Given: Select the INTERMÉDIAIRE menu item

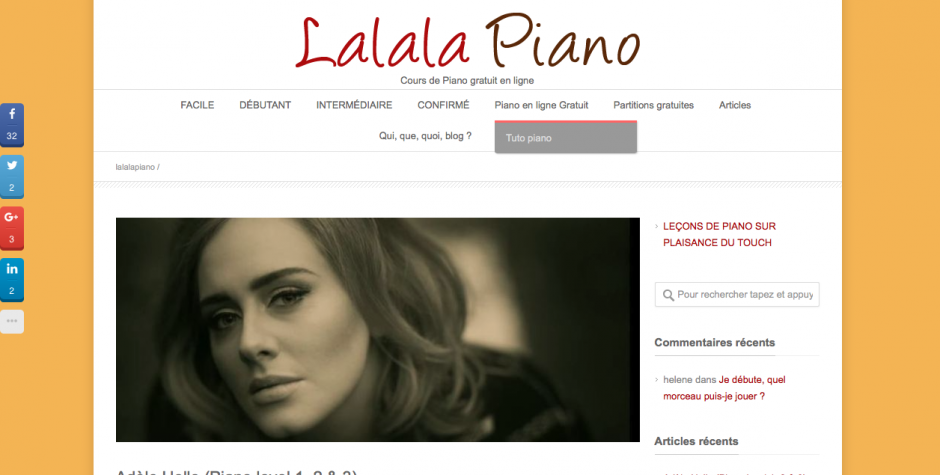Looking at the screenshot, I should [x=354, y=105].
